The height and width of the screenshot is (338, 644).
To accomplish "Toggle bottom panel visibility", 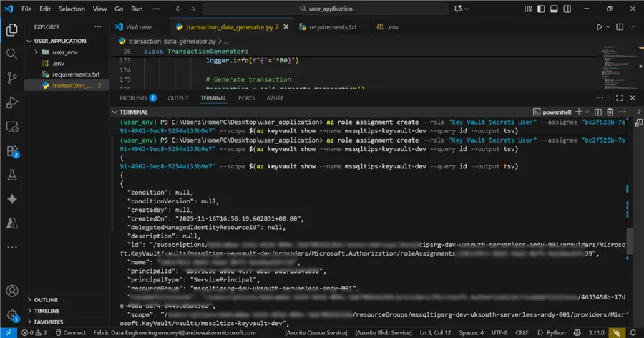I will pyautogui.click(x=554, y=9).
